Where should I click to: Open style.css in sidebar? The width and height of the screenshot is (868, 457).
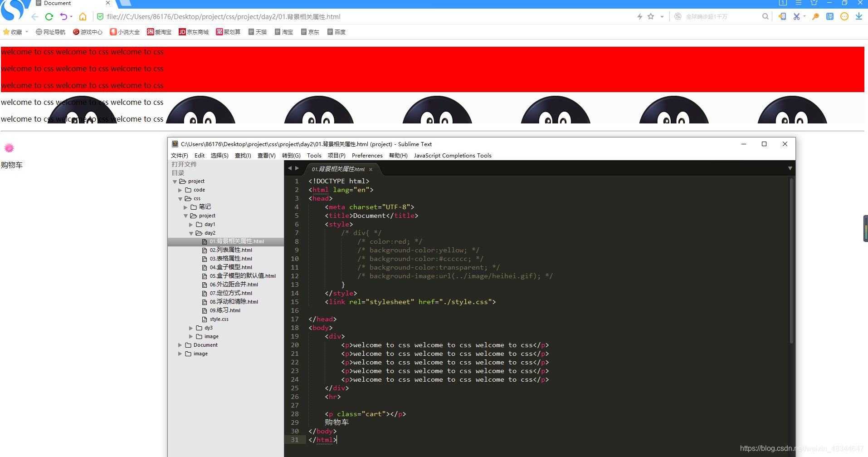tap(219, 319)
